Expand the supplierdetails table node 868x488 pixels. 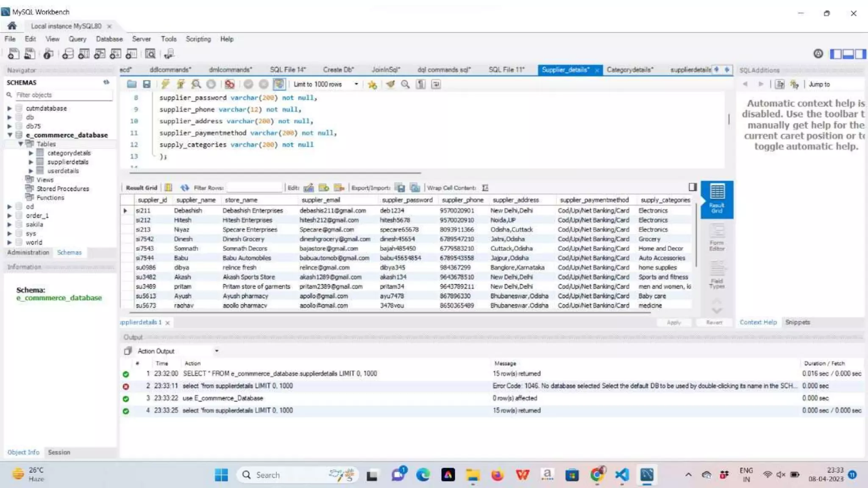31,162
